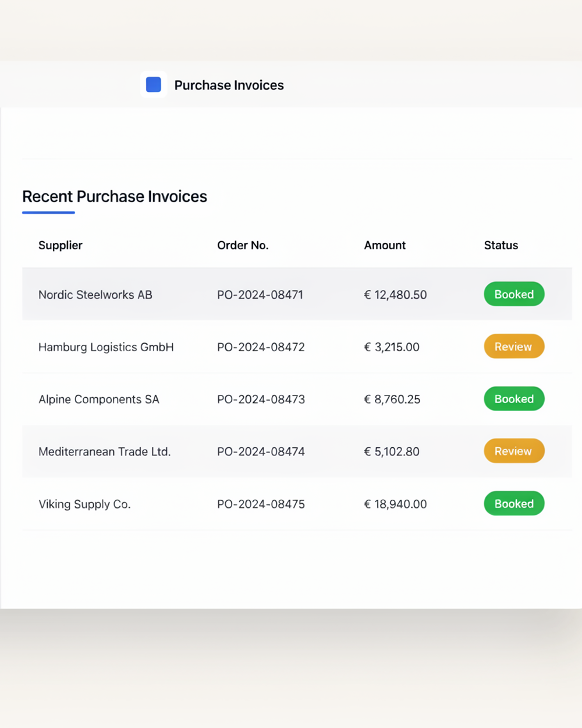Click the Amount column header
This screenshot has height=728, width=582.
[385, 245]
